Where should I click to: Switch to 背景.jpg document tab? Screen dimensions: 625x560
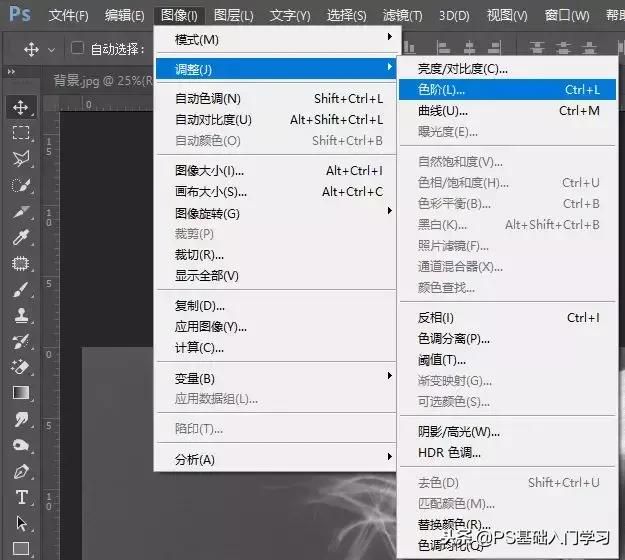click(x=103, y=81)
